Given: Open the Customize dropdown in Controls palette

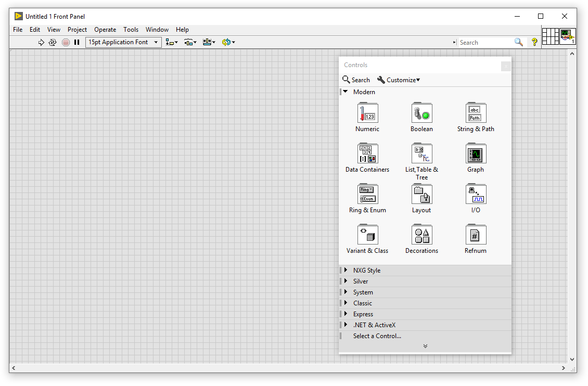Looking at the screenshot, I should pyautogui.click(x=398, y=80).
